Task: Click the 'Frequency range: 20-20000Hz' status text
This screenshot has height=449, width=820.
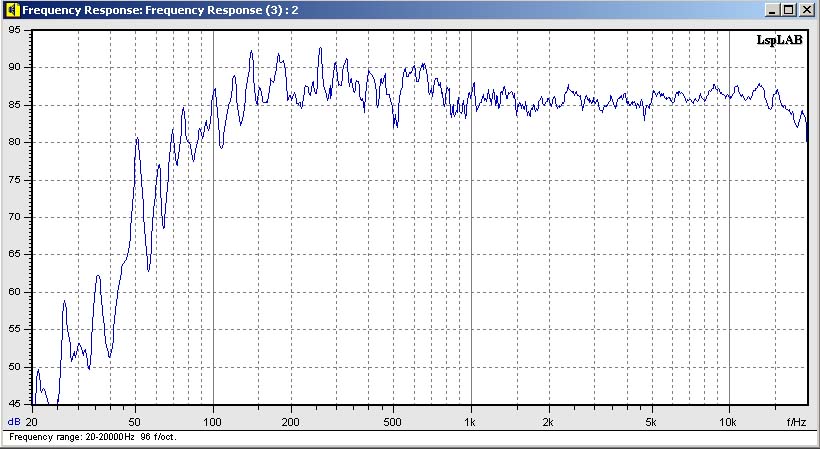Action: [72, 437]
